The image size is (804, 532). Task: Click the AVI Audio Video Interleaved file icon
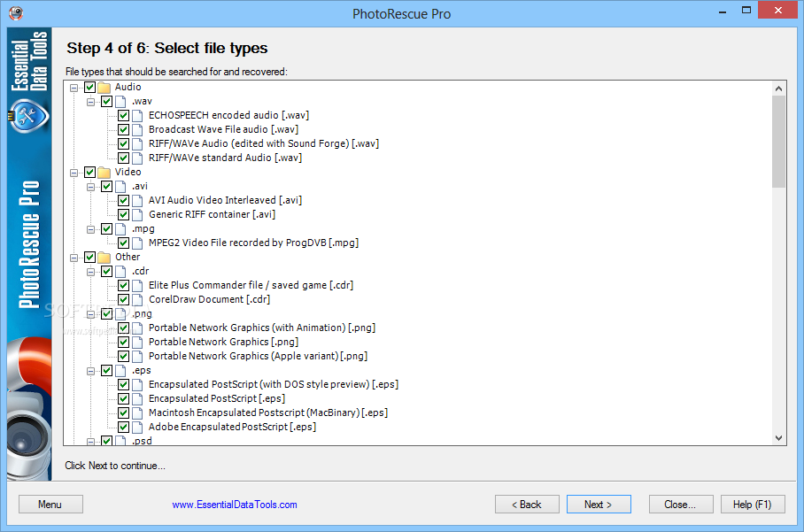tap(137, 200)
